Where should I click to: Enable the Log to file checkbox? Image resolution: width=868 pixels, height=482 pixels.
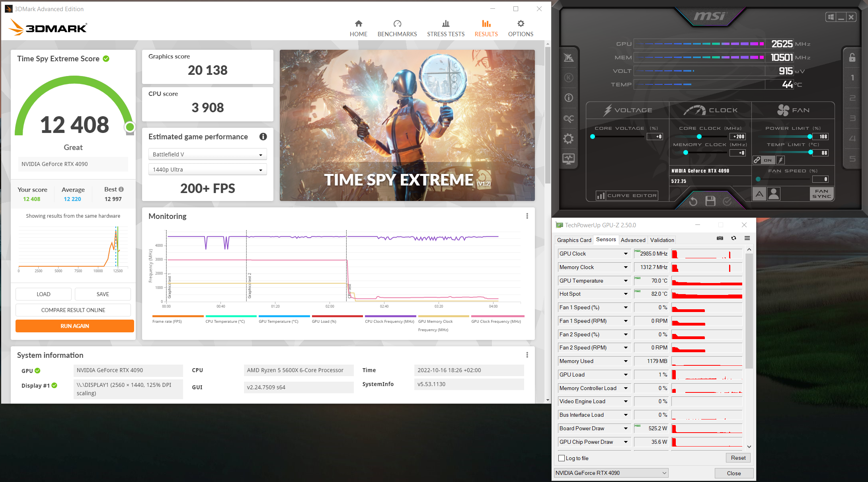coord(562,458)
